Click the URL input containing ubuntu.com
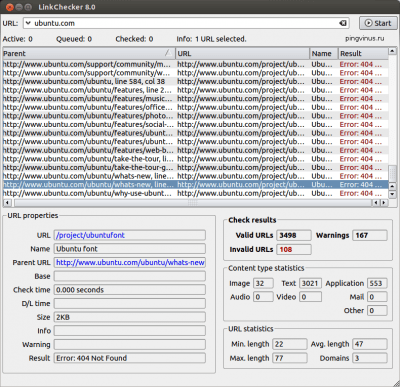 click(186, 23)
